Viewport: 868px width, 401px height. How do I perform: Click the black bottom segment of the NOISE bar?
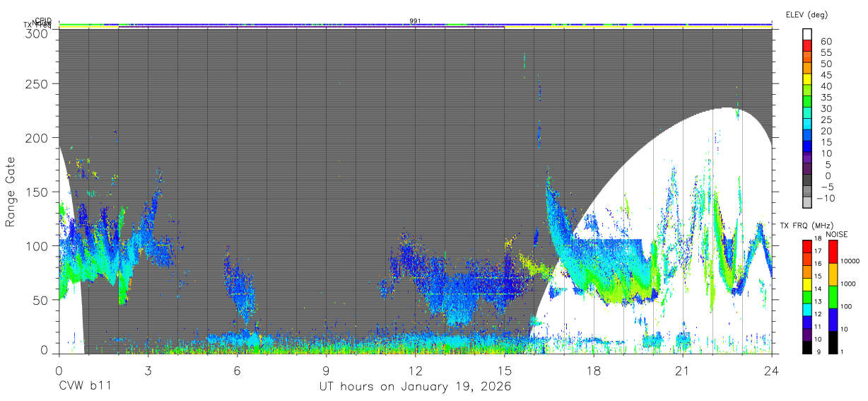(833, 342)
